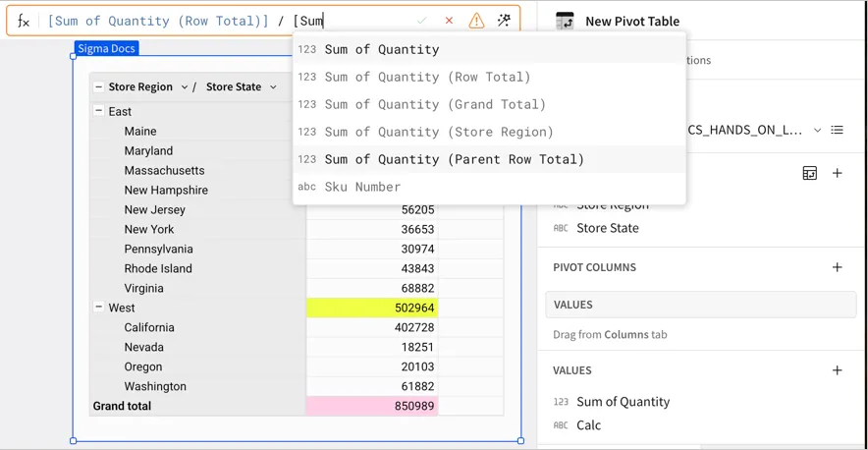Click the California value 402728
This screenshot has width=868, height=450.
(x=372, y=327)
